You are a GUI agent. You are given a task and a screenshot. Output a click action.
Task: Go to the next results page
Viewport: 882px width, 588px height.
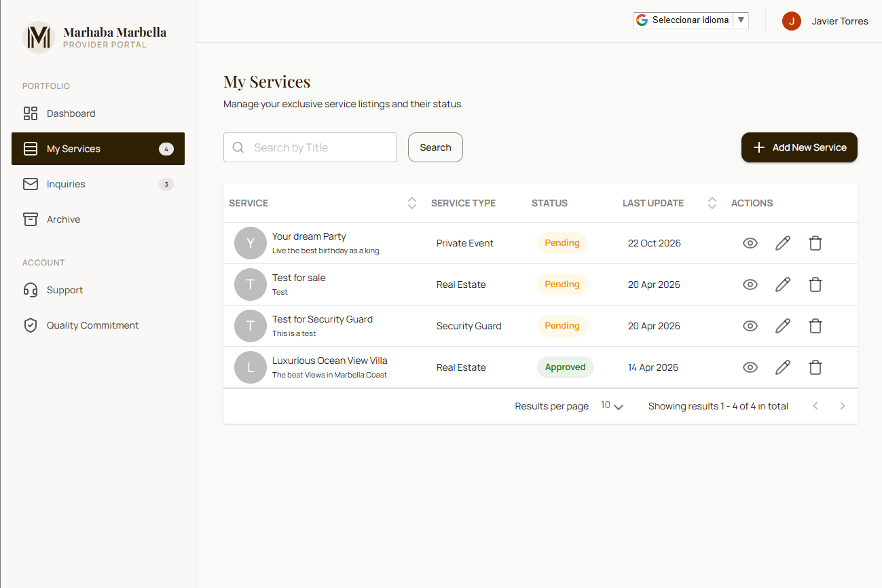[843, 406]
